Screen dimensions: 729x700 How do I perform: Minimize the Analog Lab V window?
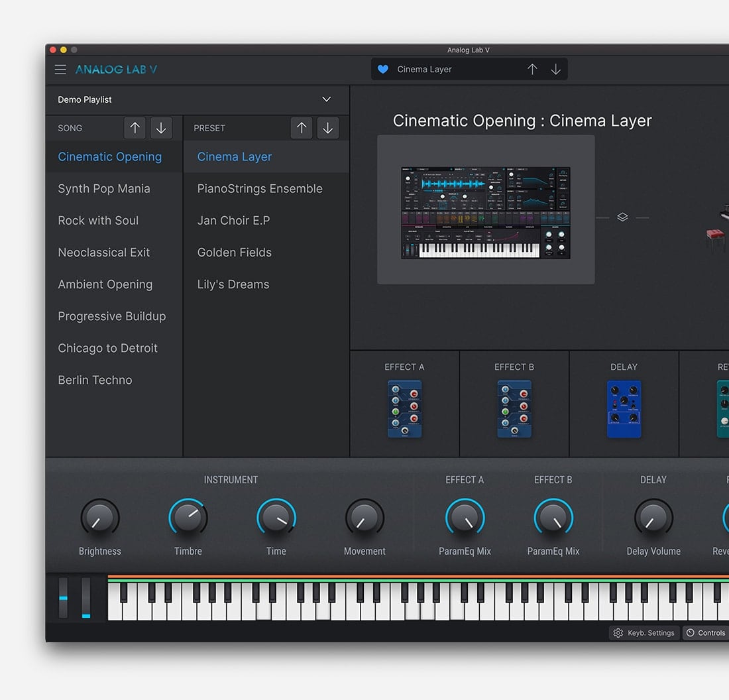pyautogui.click(x=64, y=50)
